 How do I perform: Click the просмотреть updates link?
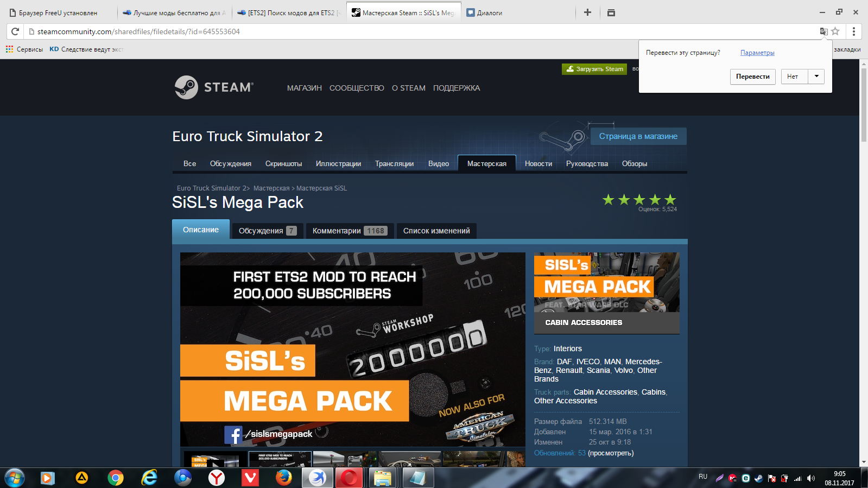point(611,453)
